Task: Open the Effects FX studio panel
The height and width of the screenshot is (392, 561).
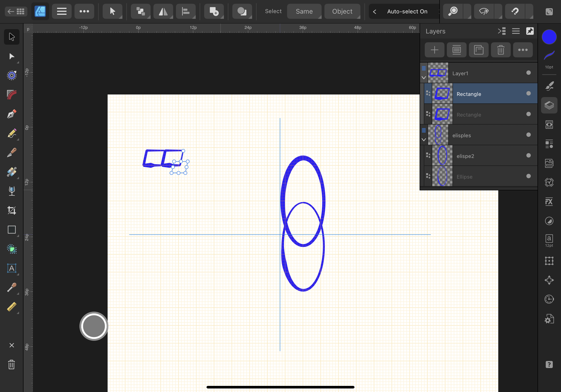Action: [x=549, y=202]
